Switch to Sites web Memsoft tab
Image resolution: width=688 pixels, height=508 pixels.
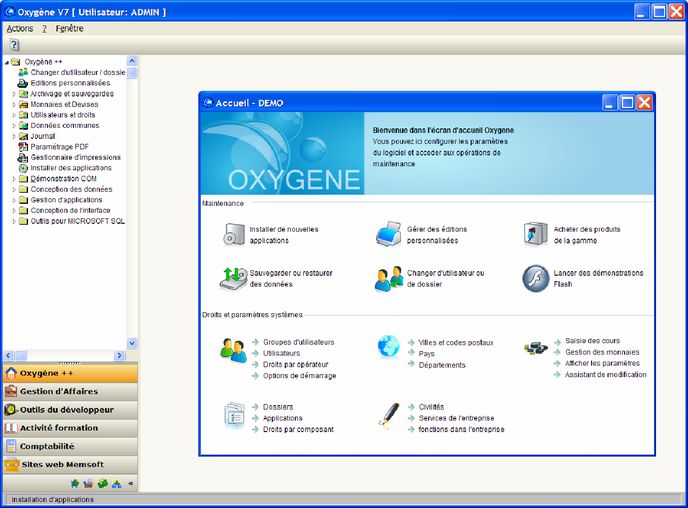70,465
